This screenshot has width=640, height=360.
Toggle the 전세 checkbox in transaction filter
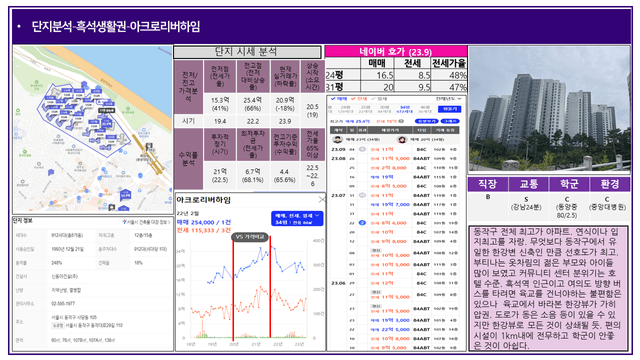[x=359, y=99]
